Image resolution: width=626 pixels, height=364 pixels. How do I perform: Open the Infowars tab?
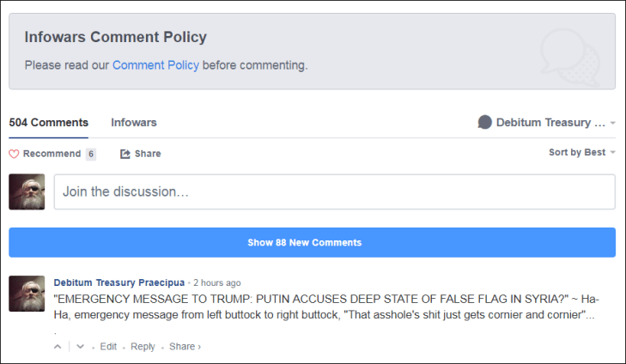134,123
